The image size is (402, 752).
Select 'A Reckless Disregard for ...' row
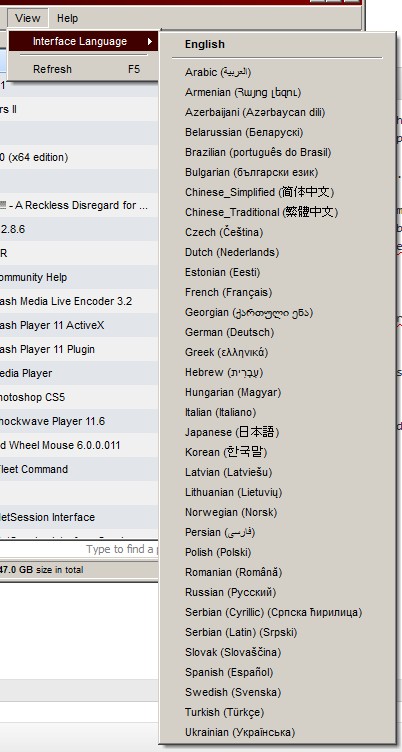(x=79, y=205)
